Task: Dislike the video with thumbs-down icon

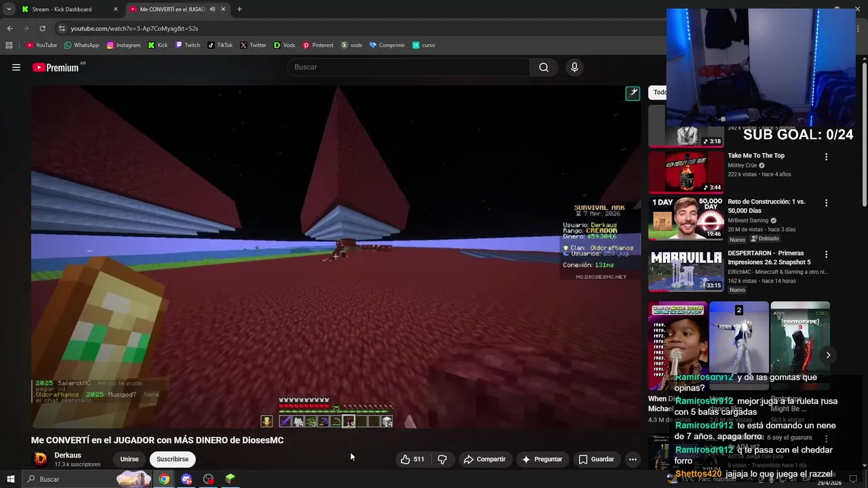Action: click(x=442, y=459)
